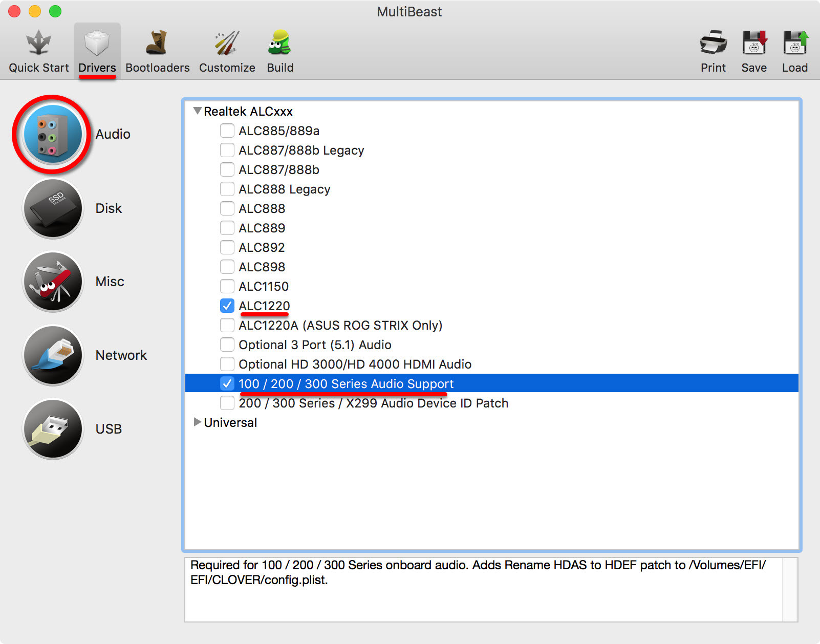Enable 200 / 300 Series / X299 ID Patch checkbox
The image size is (820, 644).
click(227, 403)
